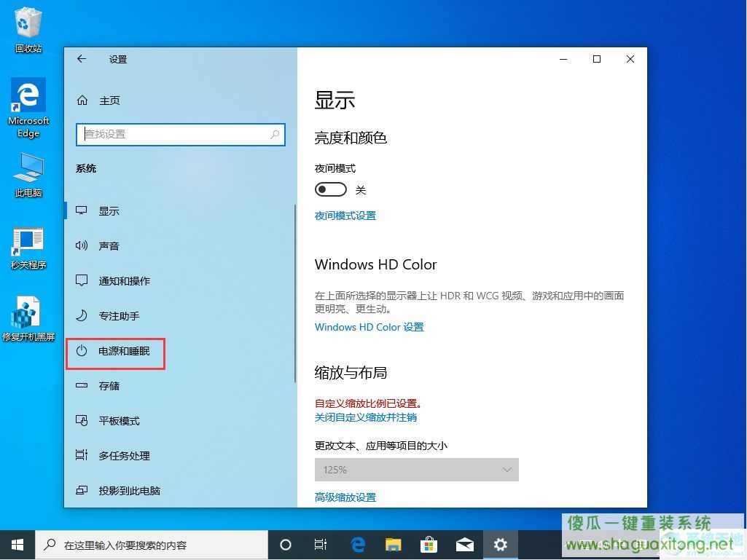Open the Home (主页) icon
The image size is (747, 560).
82,100
